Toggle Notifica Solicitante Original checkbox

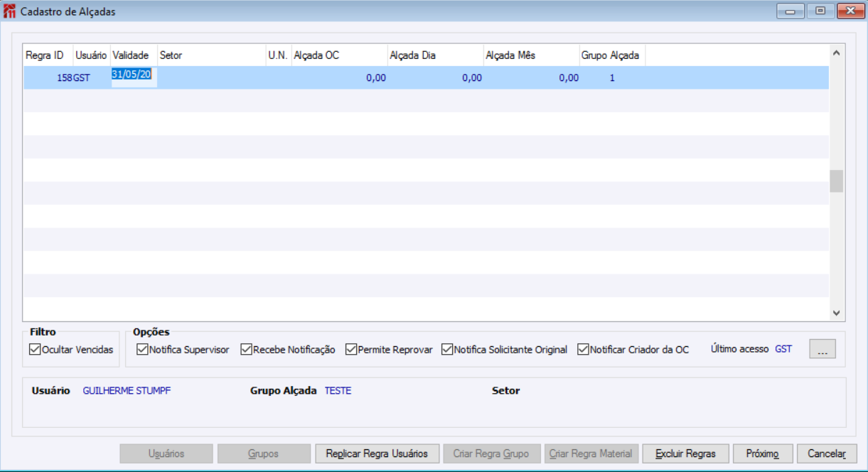click(x=447, y=350)
